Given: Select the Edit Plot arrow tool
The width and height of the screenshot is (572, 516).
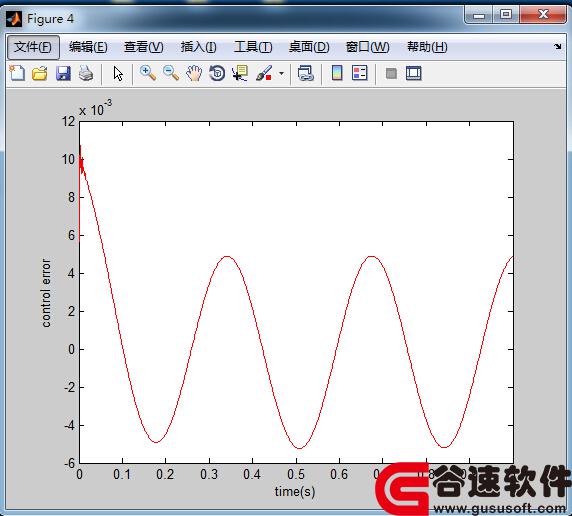Looking at the screenshot, I should pyautogui.click(x=118, y=74).
